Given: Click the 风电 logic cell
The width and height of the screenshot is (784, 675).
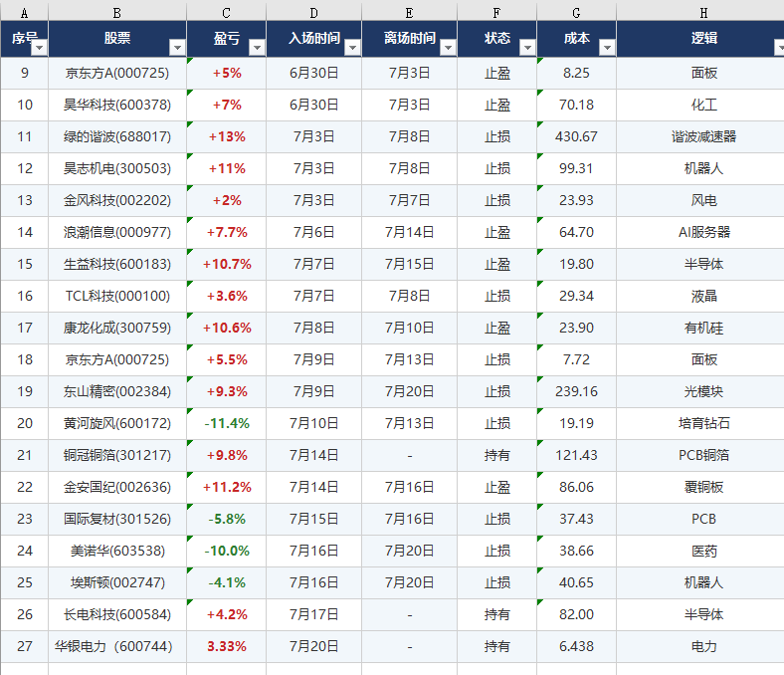Looking at the screenshot, I should click(x=700, y=200).
